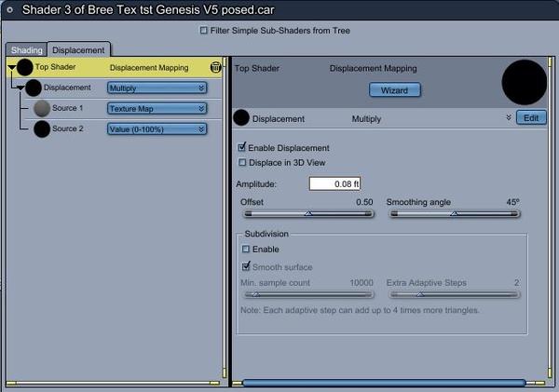Click the Multiply text in right panel header

[366, 119]
